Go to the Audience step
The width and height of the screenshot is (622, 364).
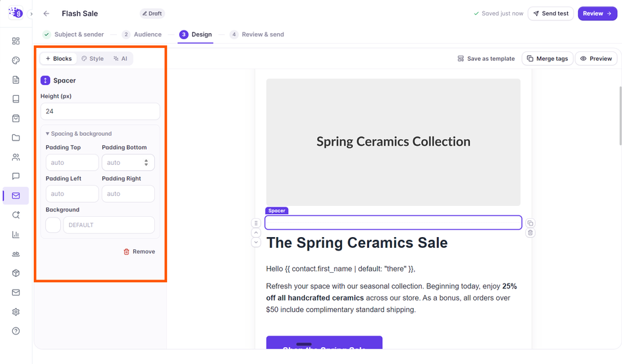[142, 34]
